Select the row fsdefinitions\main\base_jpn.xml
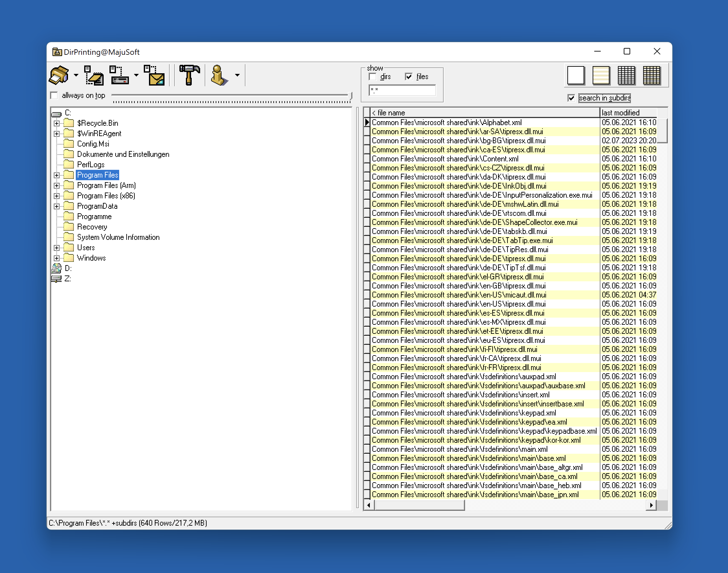 (x=485, y=495)
